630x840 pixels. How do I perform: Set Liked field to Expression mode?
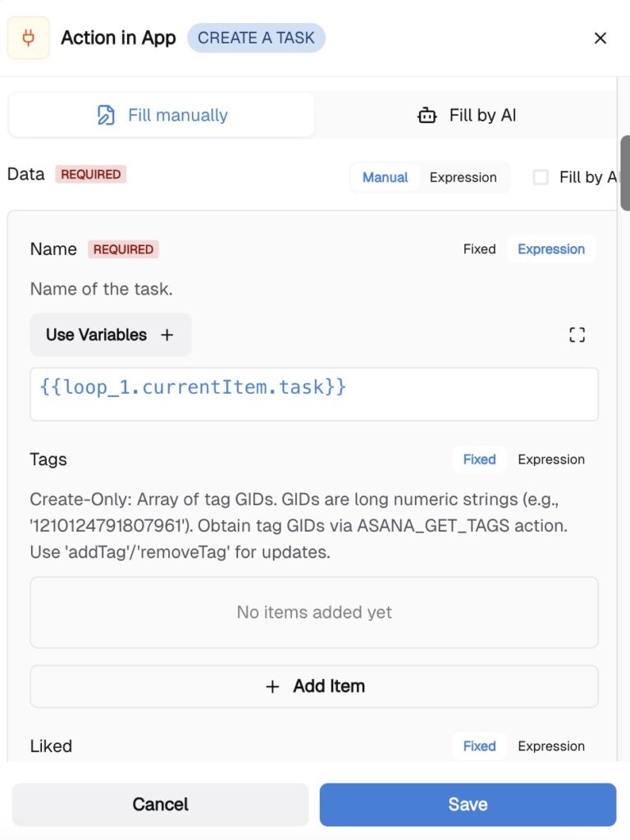551,746
